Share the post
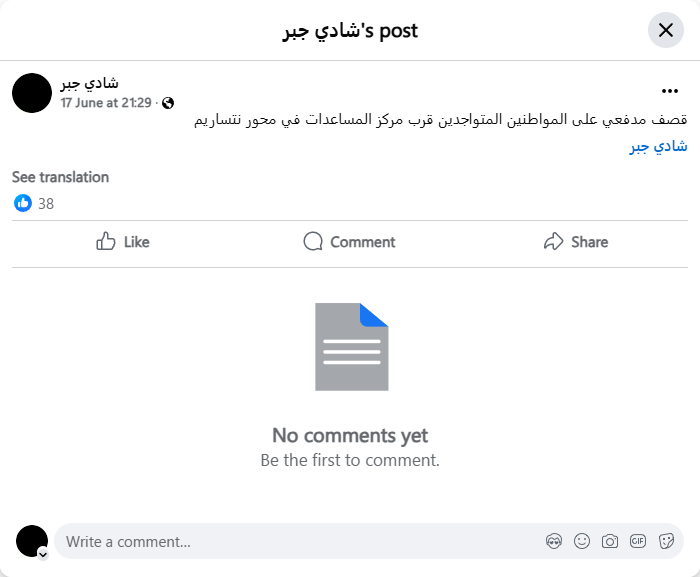This screenshot has width=700, height=577. [576, 242]
